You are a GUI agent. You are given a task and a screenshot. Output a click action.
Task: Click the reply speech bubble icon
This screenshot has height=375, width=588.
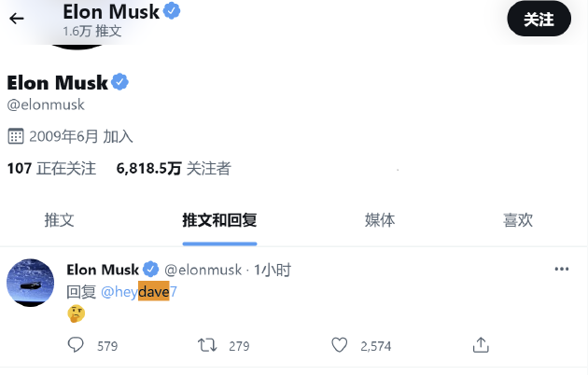(x=77, y=345)
